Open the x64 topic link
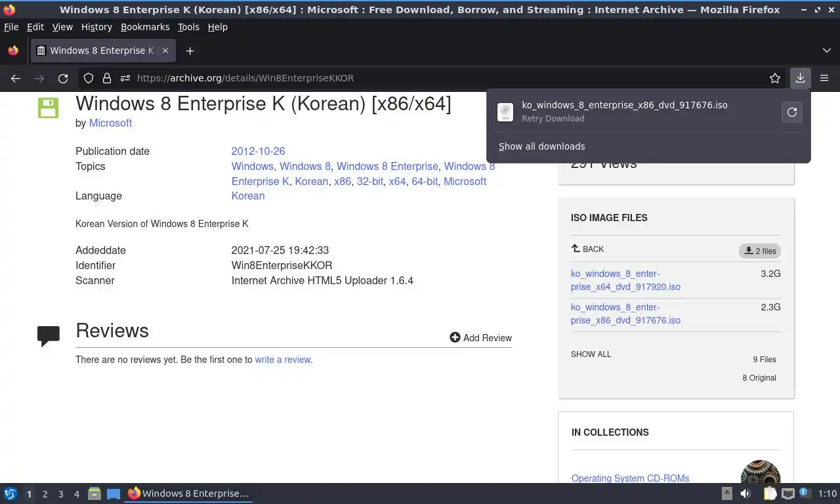Screen dimensions: 840x504 (x=397, y=181)
